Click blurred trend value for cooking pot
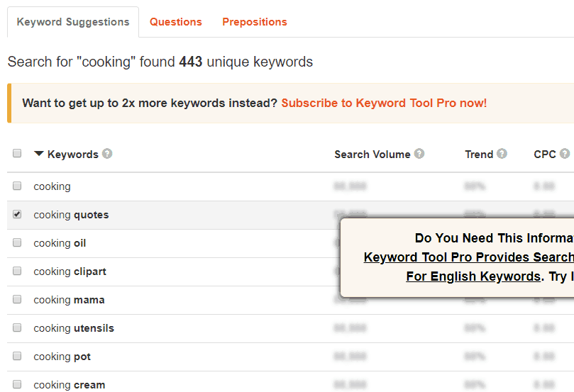574x392 pixels. click(x=475, y=357)
